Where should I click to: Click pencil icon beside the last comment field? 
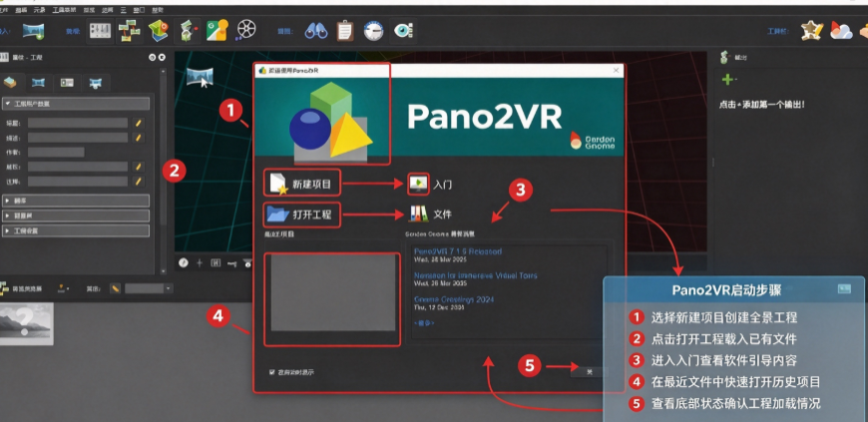coord(139,182)
